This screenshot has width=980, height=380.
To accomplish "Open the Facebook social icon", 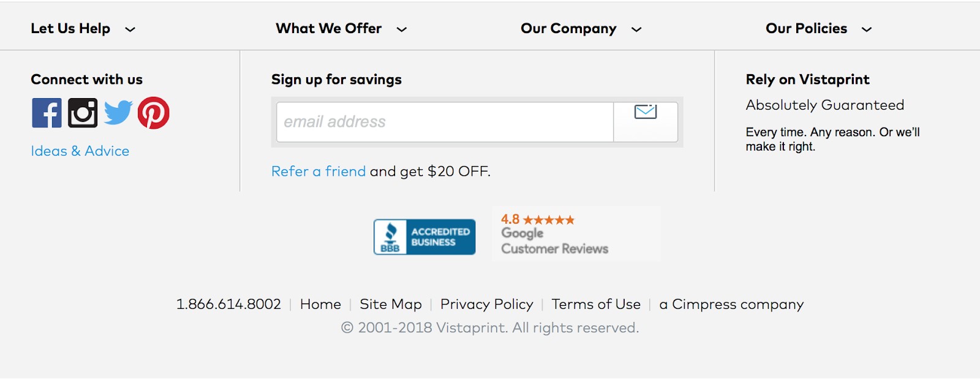I will pos(47,113).
